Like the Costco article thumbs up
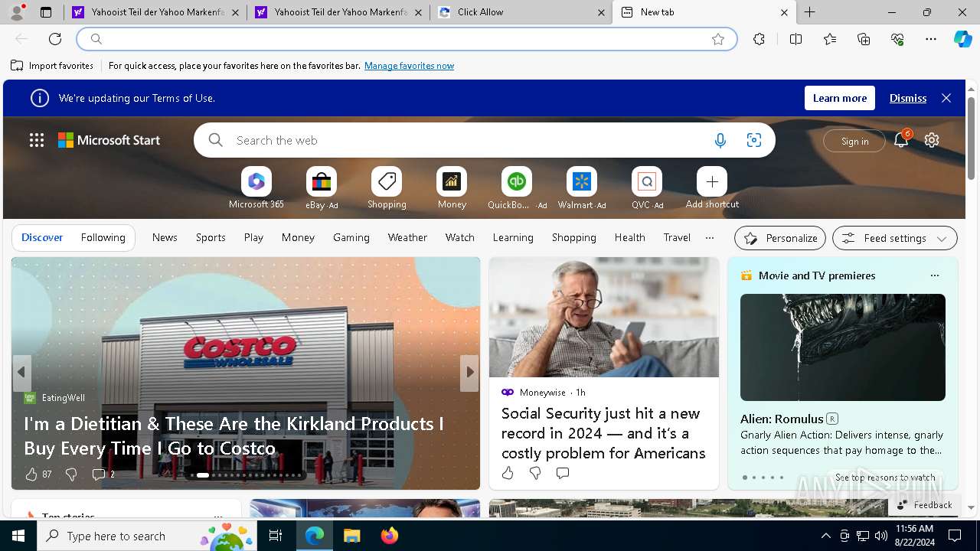The height and width of the screenshot is (551, 980). [31, 474]
